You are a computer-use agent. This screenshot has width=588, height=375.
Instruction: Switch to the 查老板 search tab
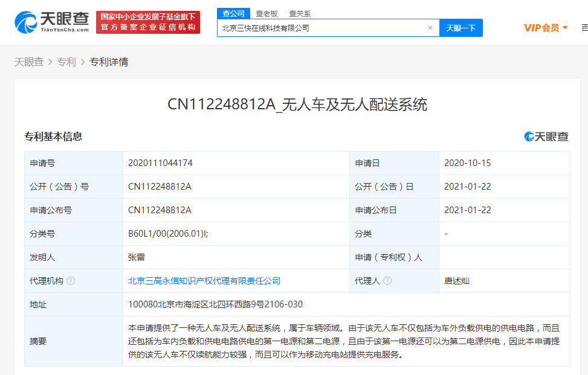point(267,13)
